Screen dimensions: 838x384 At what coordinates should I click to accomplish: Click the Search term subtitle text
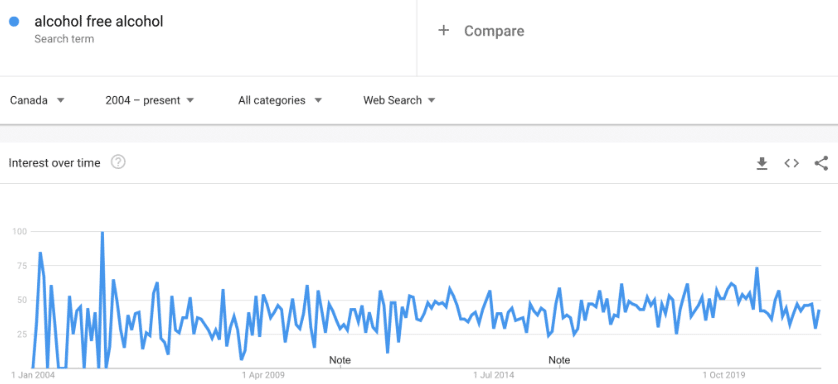pyautogui.click(x=64, y=39)
